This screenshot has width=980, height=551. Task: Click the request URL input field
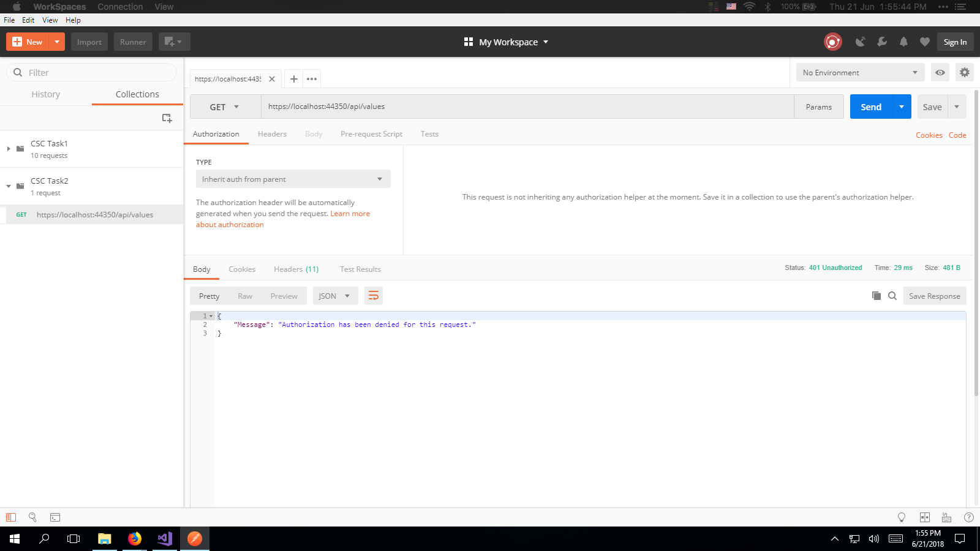pyautogui.click(x=527, y=107)
